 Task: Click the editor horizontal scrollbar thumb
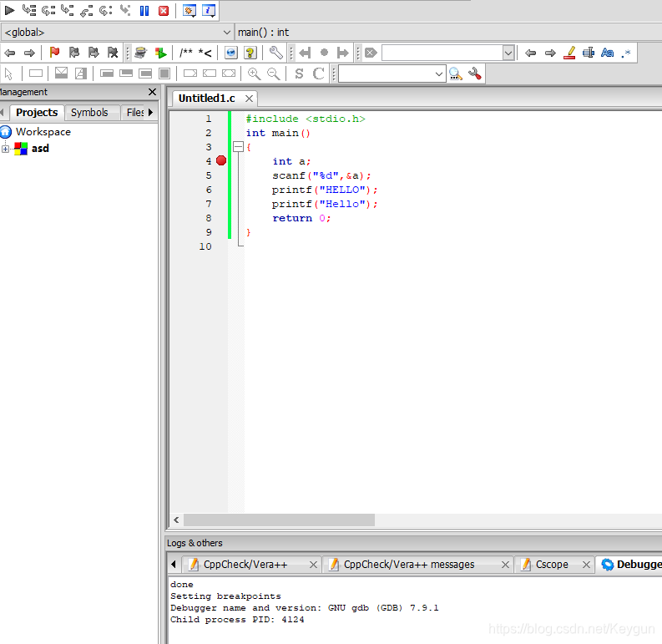click(279, 520)
